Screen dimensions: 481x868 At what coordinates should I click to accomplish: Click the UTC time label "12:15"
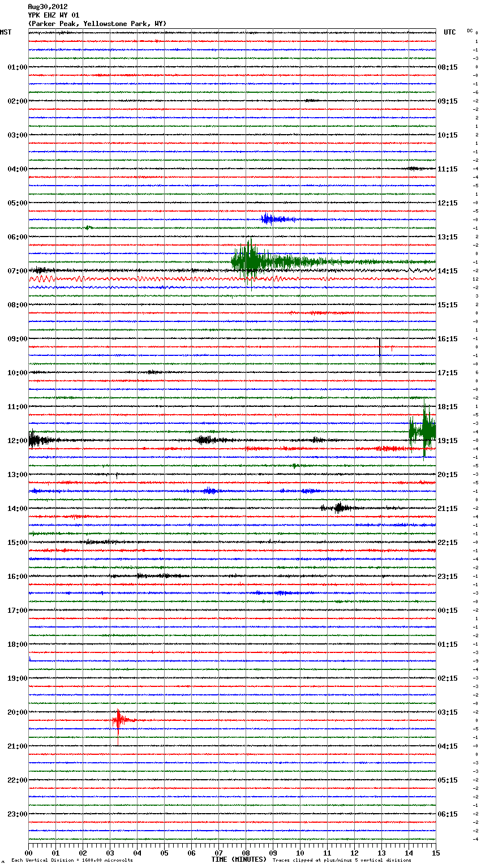point(448,203)
